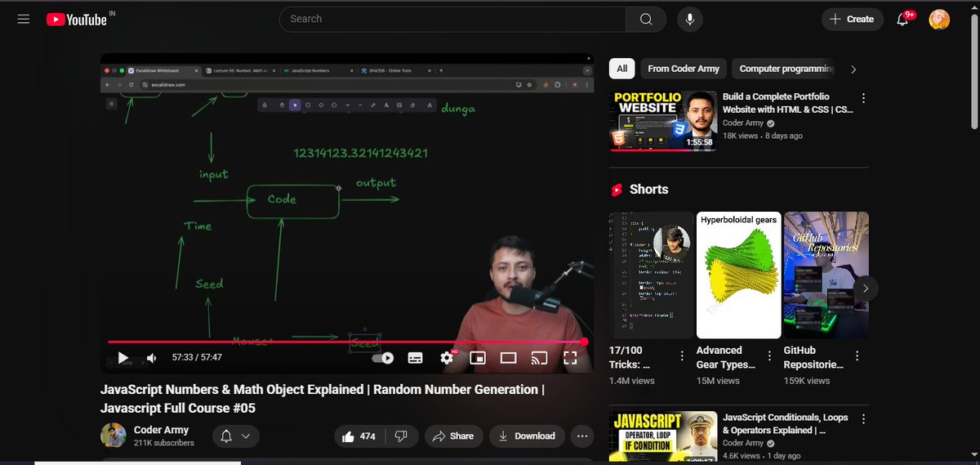Like the video with thumbs up
Viewport: 980px width, 465px height.
click(x=359, y=436)
